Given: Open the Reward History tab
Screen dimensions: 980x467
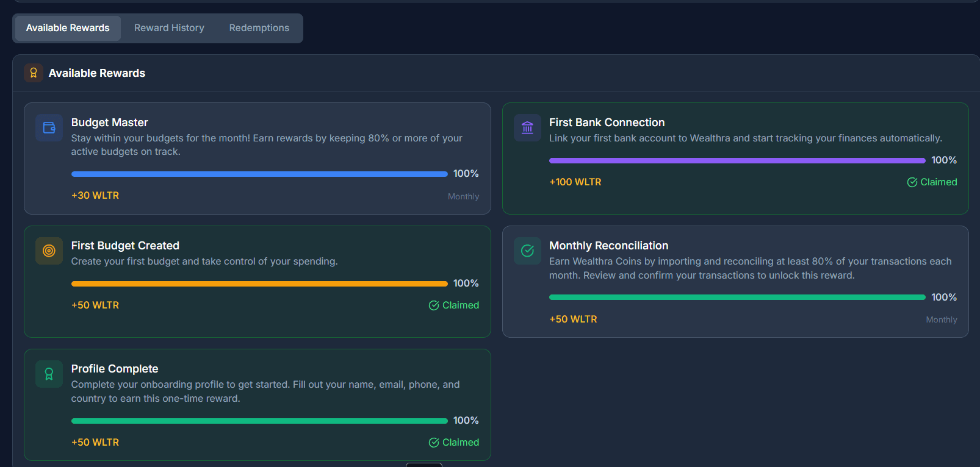Looking at the screenshot, I should 169,28.
